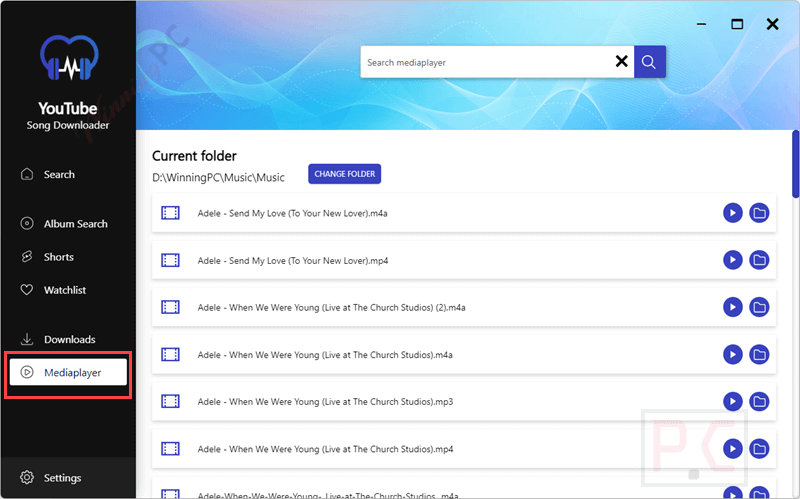Viewport: 800px width, 499px height.
Task: Open the Watchlist page
Action: [x=68, y=290]
